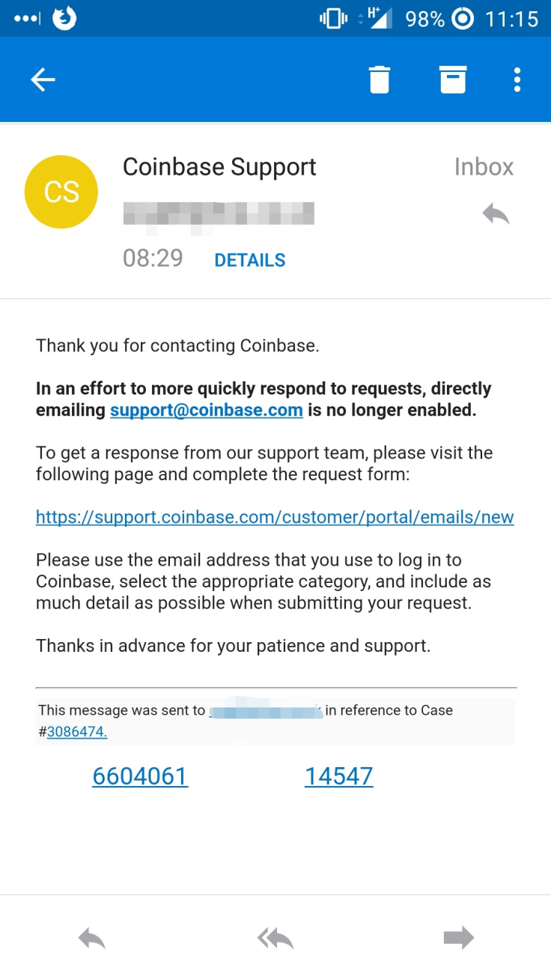Tap the back arrow in the header
The height and width of the screenshot is (980, 551).
click(43, 79)
